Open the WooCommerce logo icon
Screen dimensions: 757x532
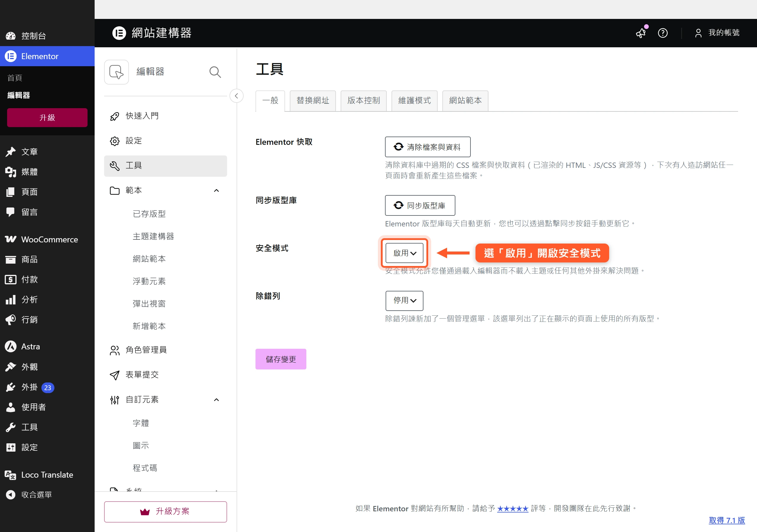pos(11,239)
